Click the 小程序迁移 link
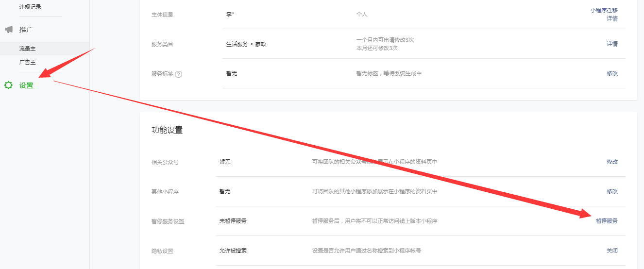The image size is (644, 269). point(604,10)
